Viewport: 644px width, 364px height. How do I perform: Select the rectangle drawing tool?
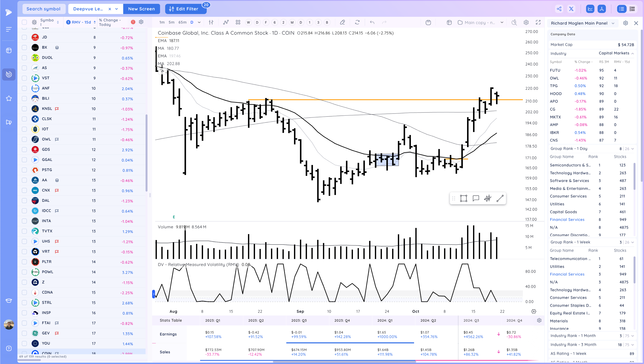pyautogui.click(x=464, y=199)
